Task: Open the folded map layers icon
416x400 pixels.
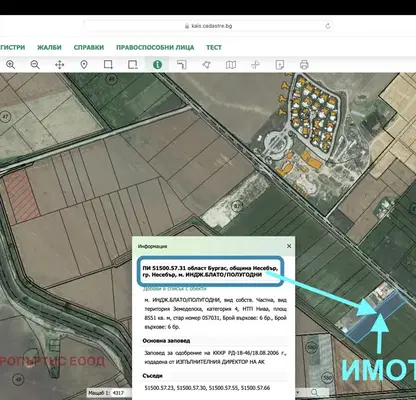Action: click(x=231, y=64)
